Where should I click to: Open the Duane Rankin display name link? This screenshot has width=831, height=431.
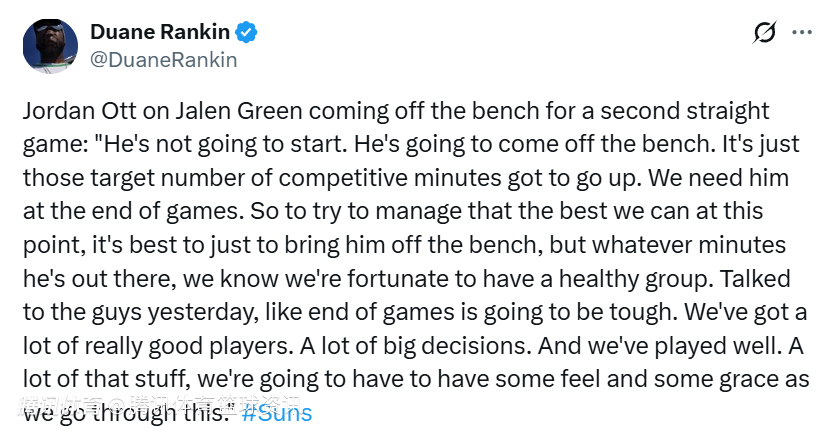(x=159, y=32)
